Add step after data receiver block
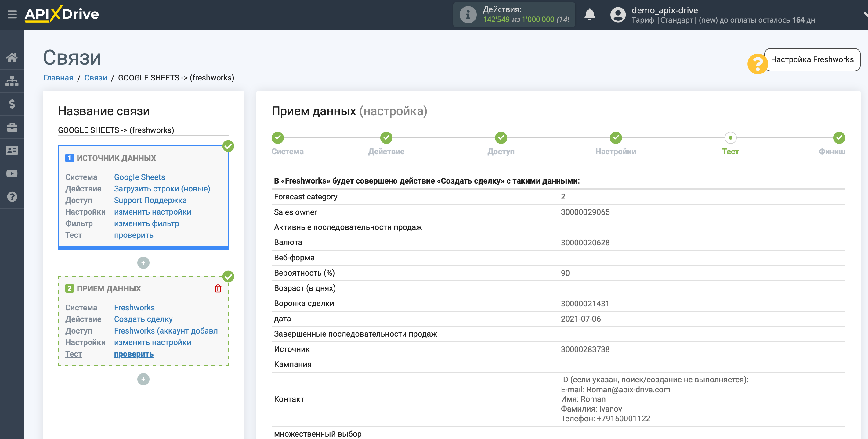This screenshot has height=439, width=868. (143, 379)
